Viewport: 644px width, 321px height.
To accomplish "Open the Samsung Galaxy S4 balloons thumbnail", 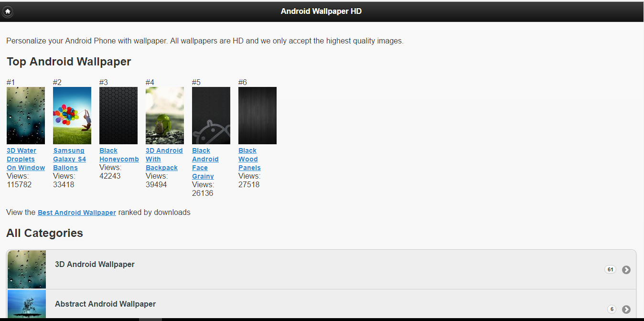I will [x=72, y=116].
